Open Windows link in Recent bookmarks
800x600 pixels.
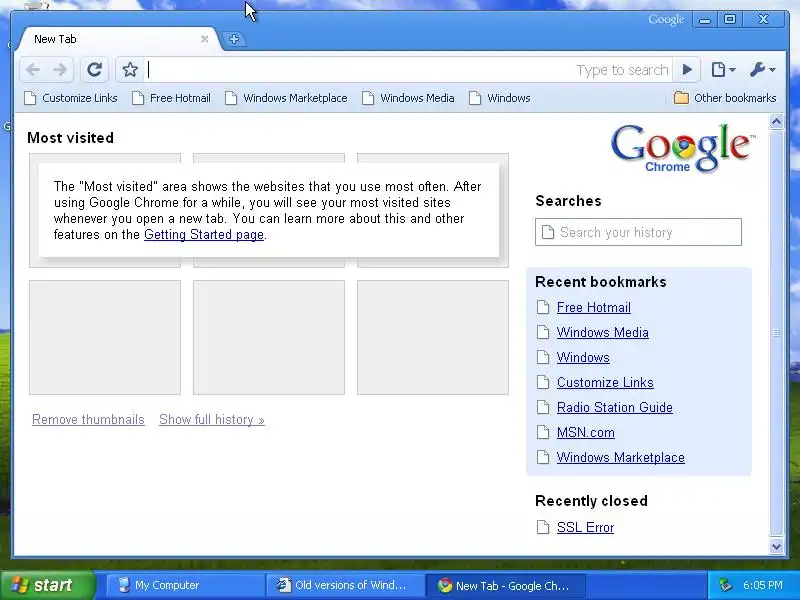pyautogui.click(x=583, y=358)
